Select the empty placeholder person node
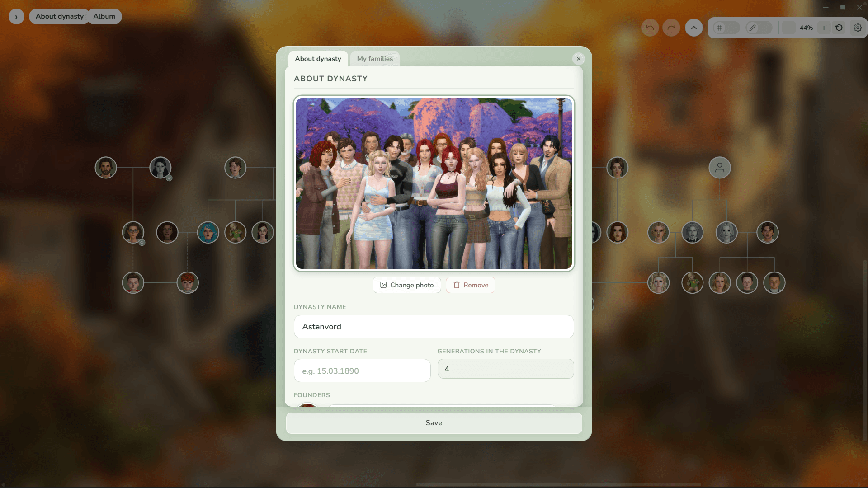 coord(720,168)
